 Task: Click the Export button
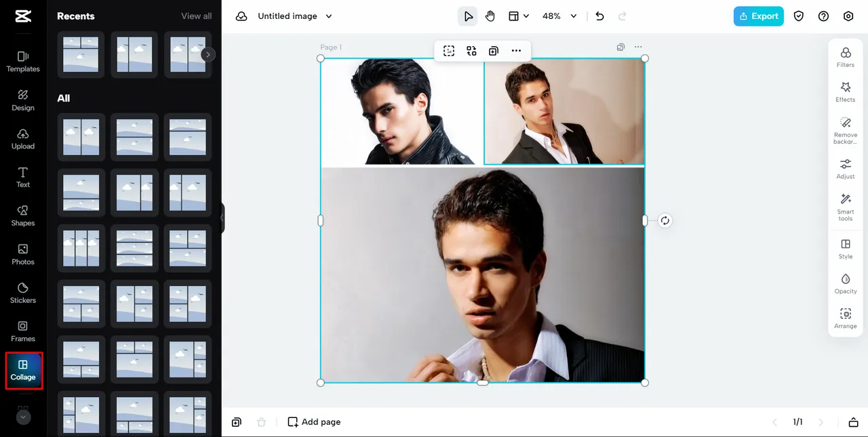(x=758, y=16)
